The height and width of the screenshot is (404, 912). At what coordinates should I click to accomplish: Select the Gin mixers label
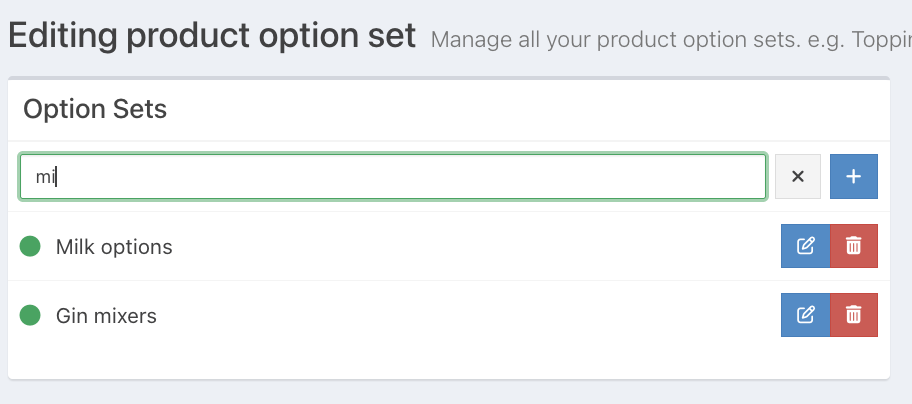coord(106,316)
